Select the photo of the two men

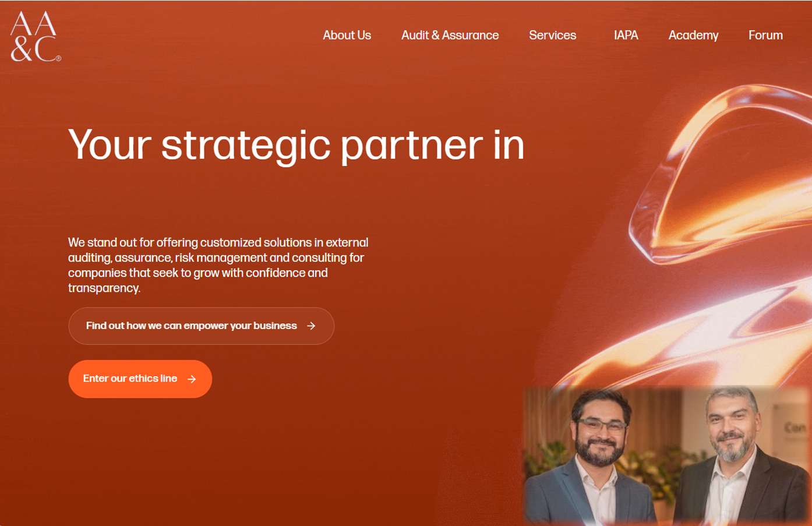pyautogui.click(x=667, y=456)
